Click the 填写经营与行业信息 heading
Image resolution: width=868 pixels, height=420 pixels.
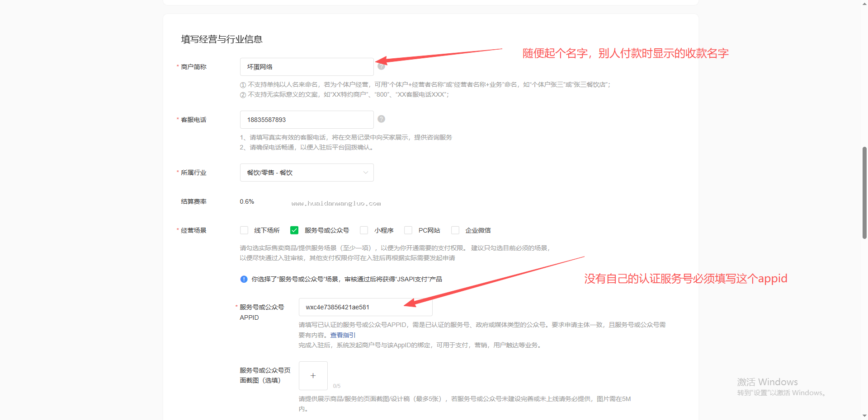click(x=222, y=39)
